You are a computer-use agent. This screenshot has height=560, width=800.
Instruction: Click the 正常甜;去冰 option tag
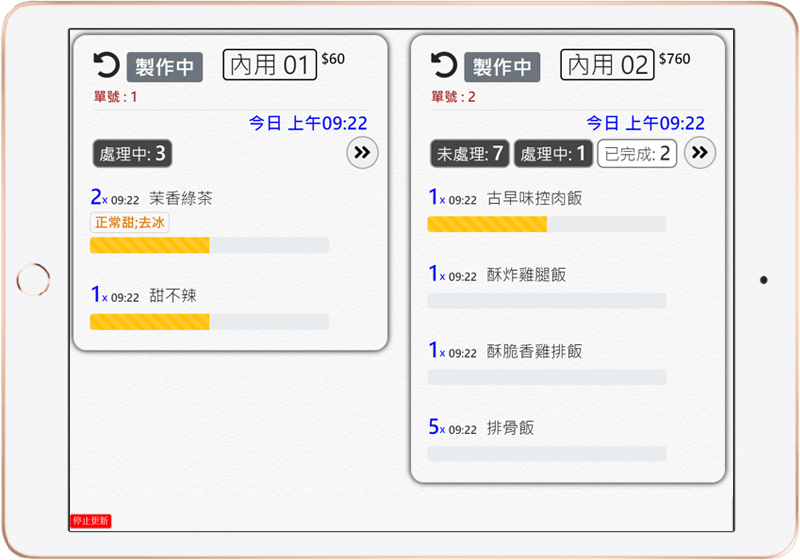pos(130,223)
